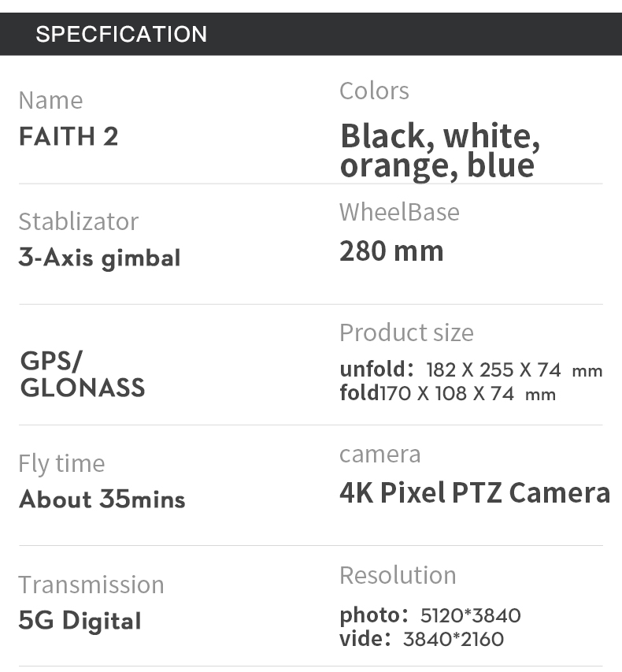
Task: Click the 280 mm wheelbase value
Action: tap(391, 251)
